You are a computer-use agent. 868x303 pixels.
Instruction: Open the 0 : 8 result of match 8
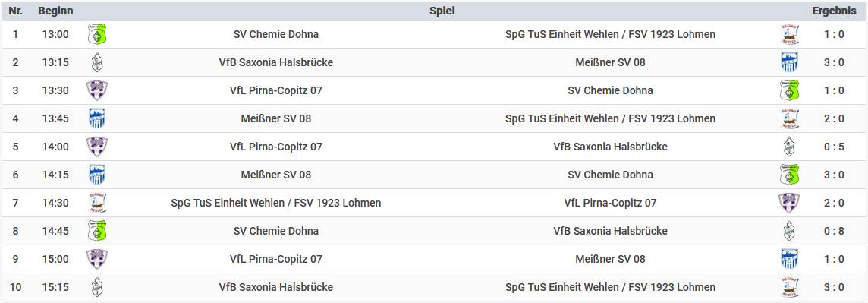coord(834,231)
